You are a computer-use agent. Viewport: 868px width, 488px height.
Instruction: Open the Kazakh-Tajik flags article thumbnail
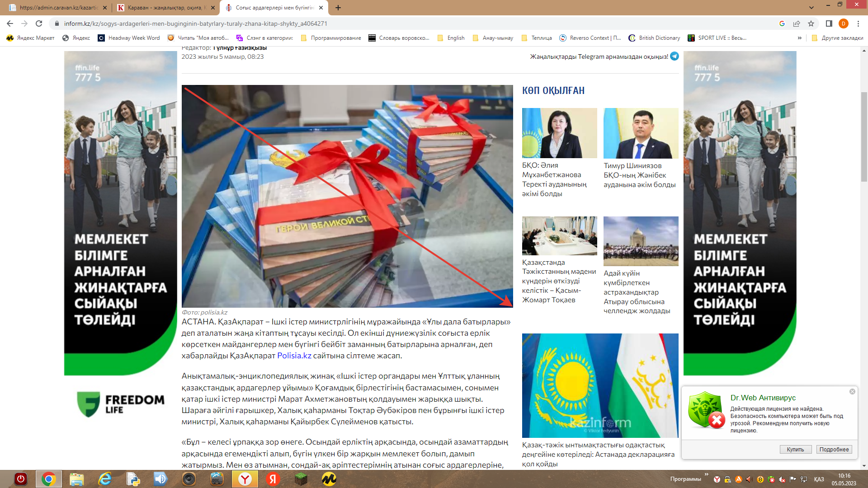[x=600, y=385]
